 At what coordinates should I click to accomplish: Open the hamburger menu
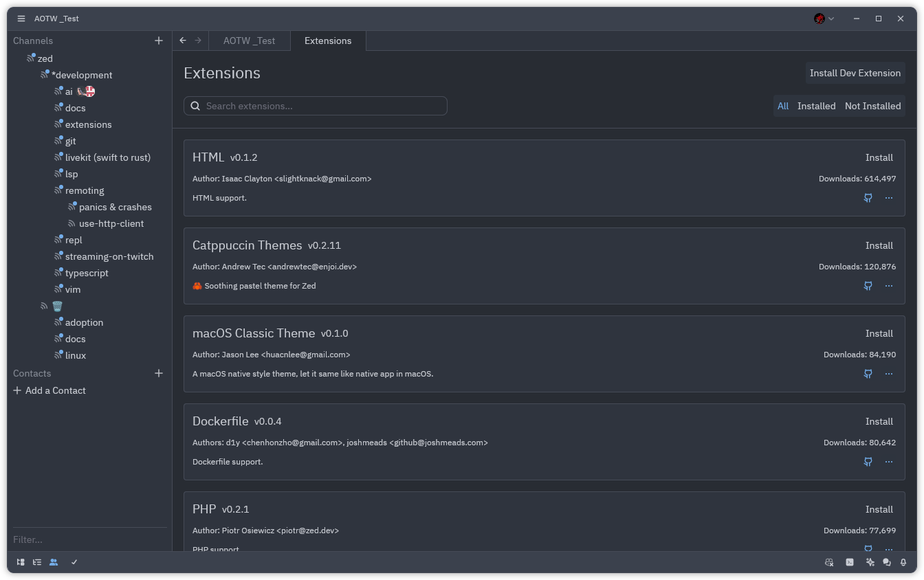point(21,19)
